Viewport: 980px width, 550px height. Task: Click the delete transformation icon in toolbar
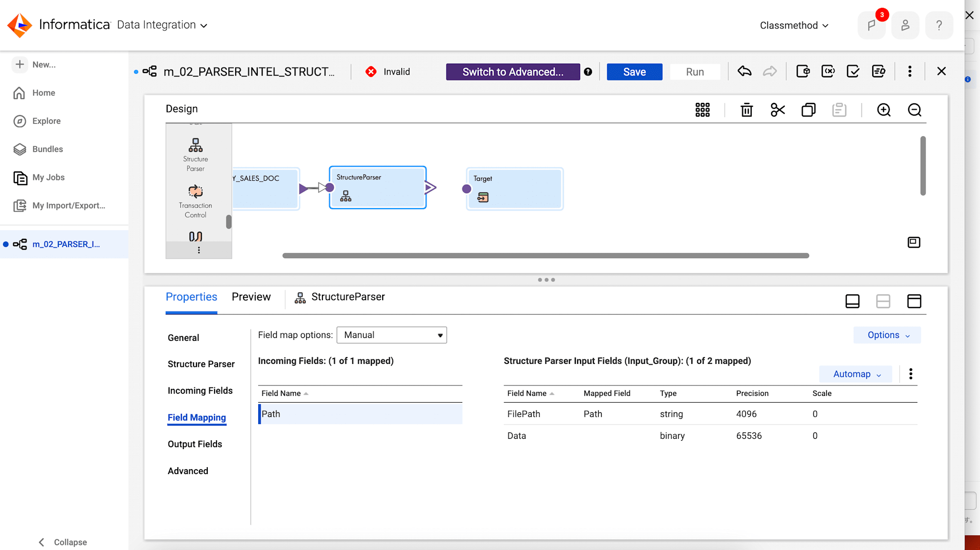click(x=746, y=110)
